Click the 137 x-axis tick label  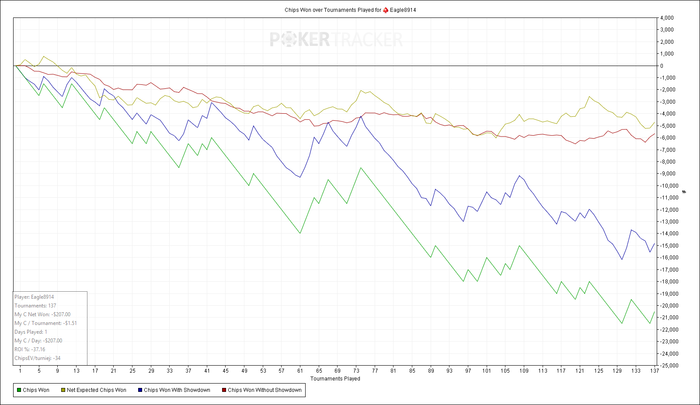pyautogui.click(x=655, y=371)
